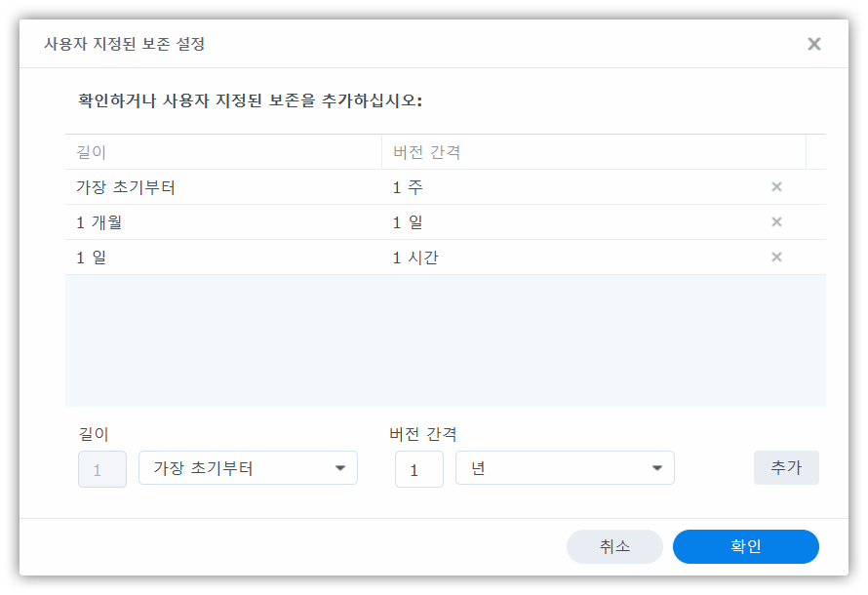Click the disabled length number field
This screenshot has width=868, height=595.
click(x=101, y=469)
